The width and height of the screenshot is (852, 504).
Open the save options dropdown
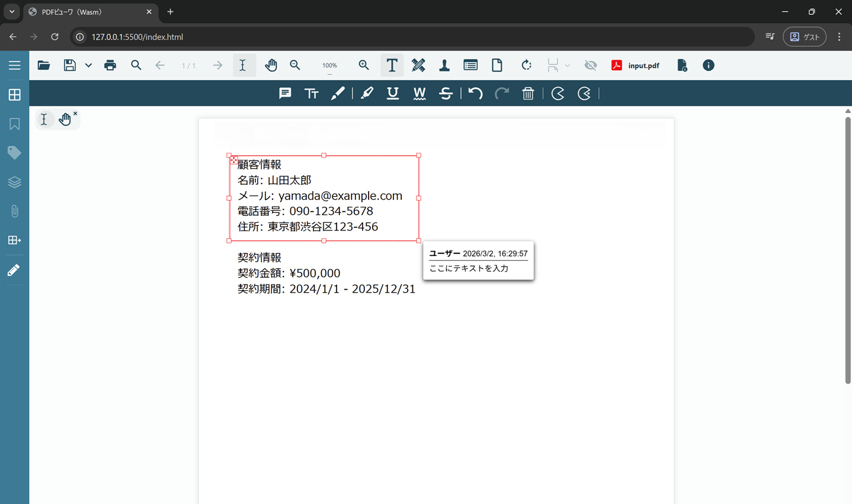pyautogui.click(x=88, y=65)
